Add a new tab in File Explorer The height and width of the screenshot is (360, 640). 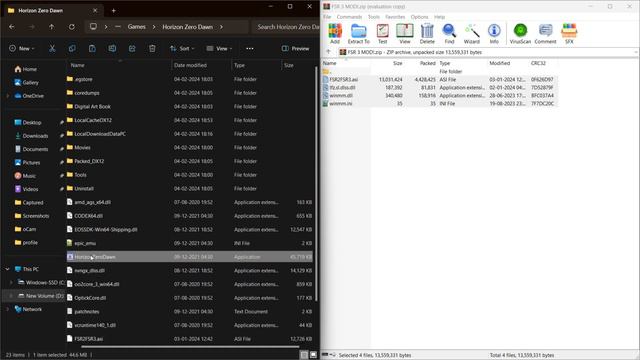click(x=113, y=11)
